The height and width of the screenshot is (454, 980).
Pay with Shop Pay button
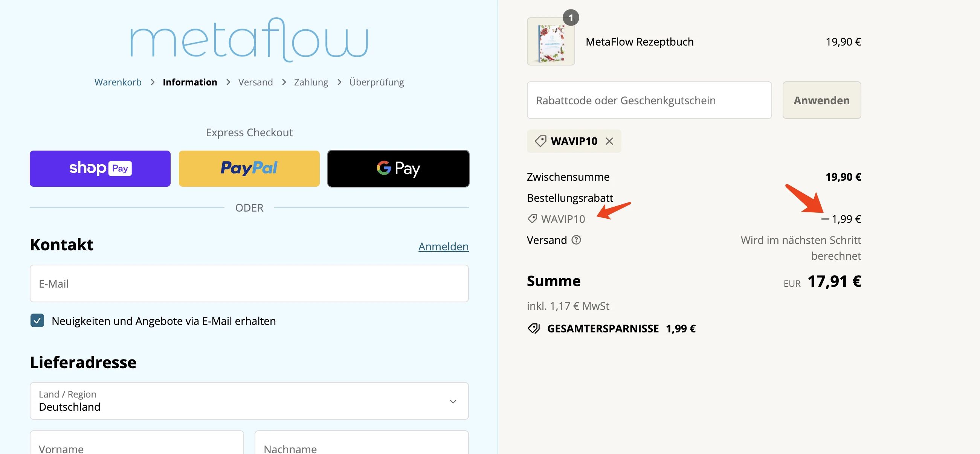(100, 168)
